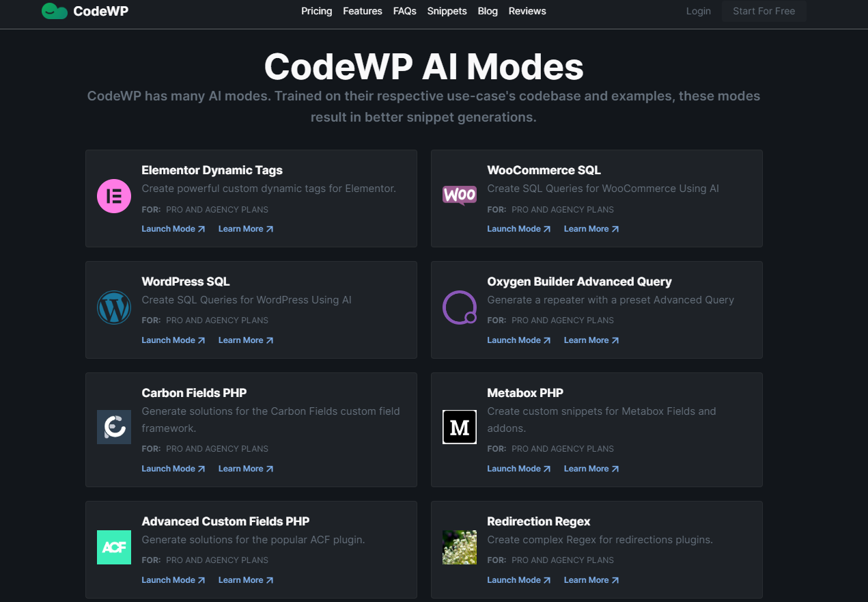
Task: Click the WooCommerce purple Woo logo
Action: 460,196
